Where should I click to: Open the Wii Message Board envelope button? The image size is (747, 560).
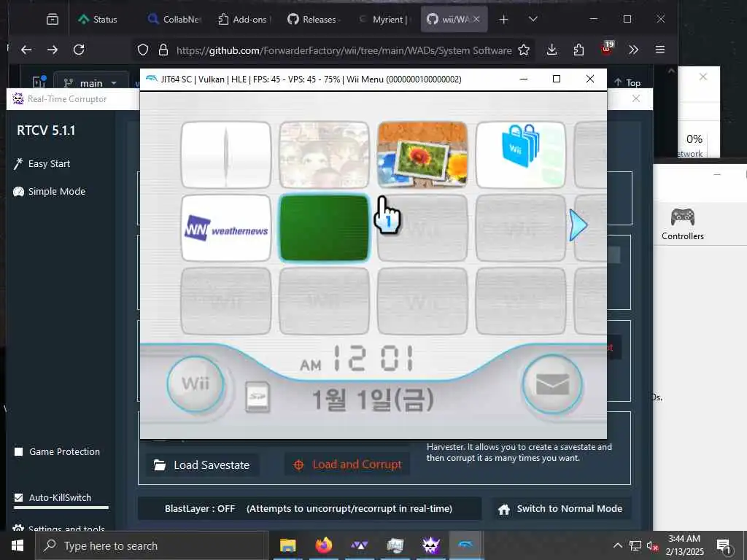(552, 384)
